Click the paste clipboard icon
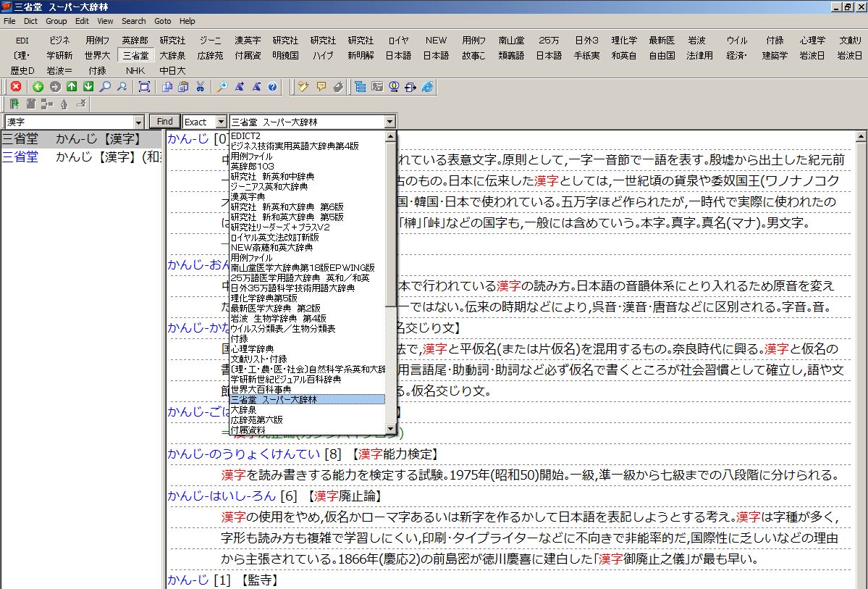 (x=184, y=86)
